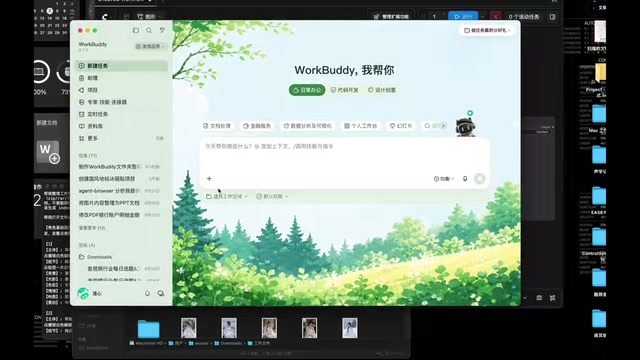Image resolution: width=640 pixels, height=360 pixels.
Task: Open search with the magnifier icon
Action: pos(149,30)
